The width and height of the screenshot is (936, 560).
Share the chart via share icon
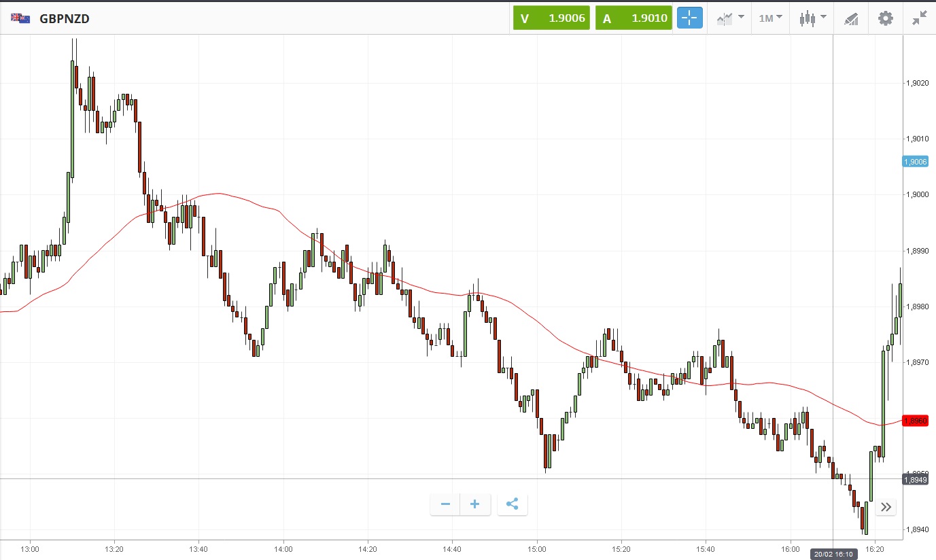click(x=513, y=504)
